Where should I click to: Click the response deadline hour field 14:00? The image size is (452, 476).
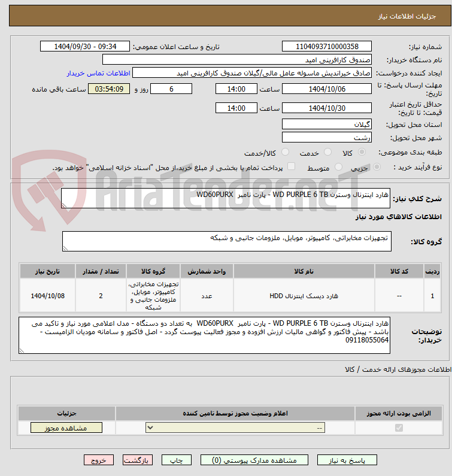pyautogui.click(x=236, y=89)
